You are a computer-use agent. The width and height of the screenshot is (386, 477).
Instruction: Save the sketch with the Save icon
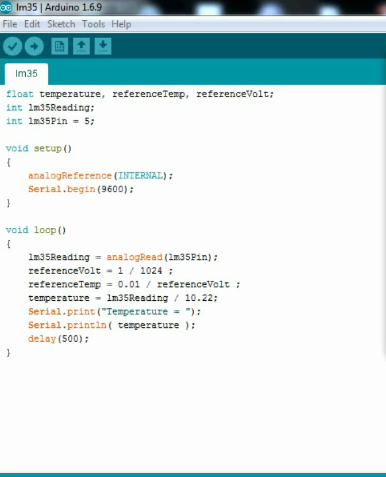coord(103,46)
